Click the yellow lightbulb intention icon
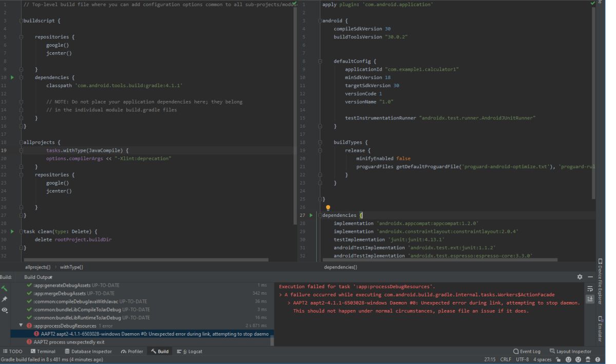This screenshot has height=364, width=616. pyautogui.click(x=328, y=208)
